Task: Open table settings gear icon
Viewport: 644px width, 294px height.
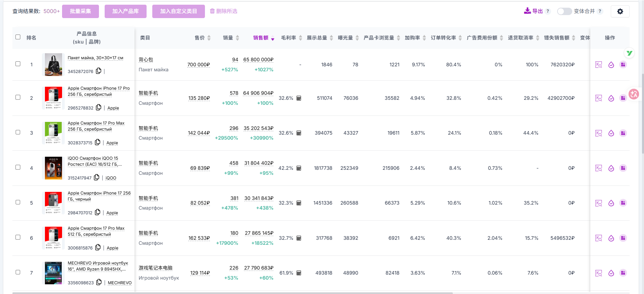Action: [x=620, y=11]
